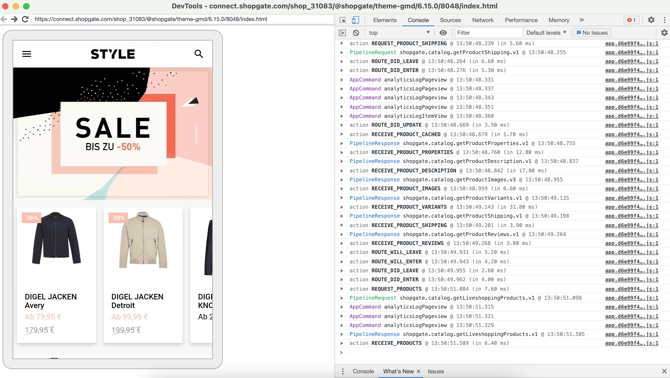The width and height of the screenshot is (670, 378).
Task: Open console settings gear
Action: (664, 32)
